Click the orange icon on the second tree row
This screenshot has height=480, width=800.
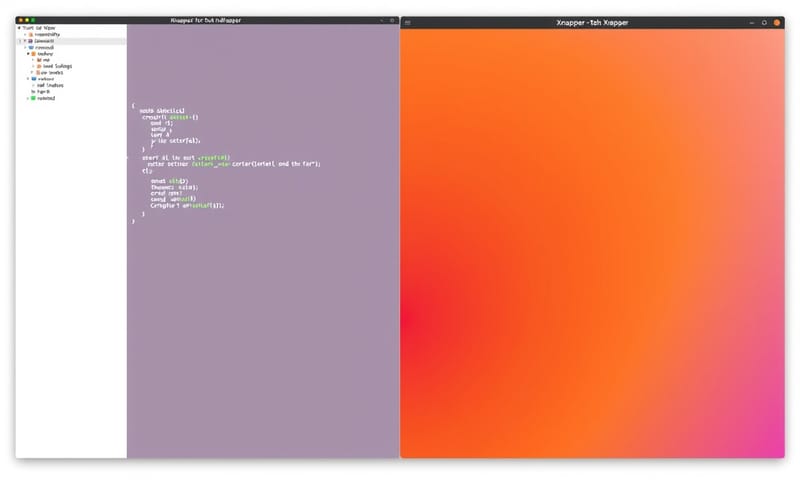coord(30,34)
